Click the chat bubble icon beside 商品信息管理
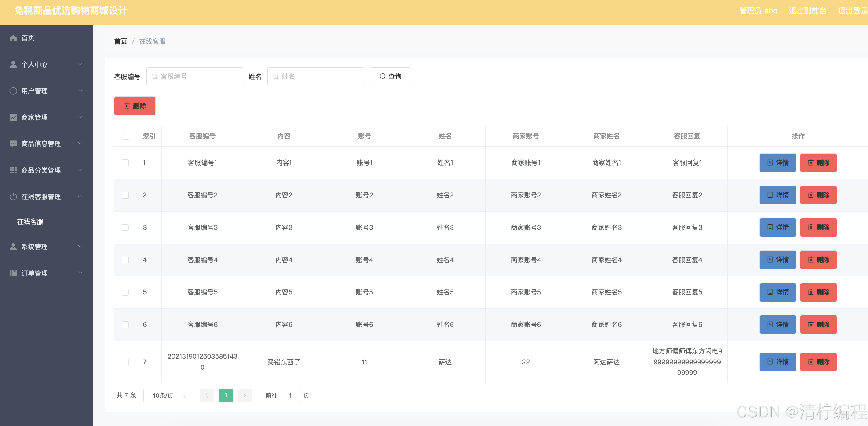 [13, 144]
